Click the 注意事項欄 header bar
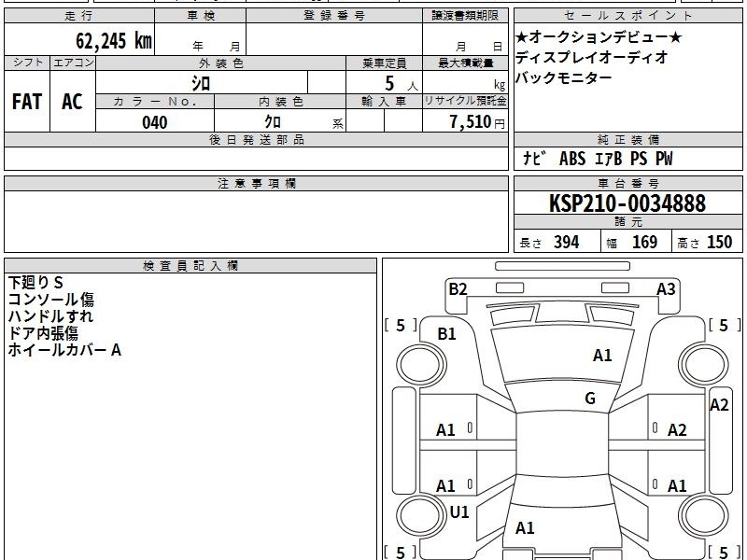This screenshot has height=560, width=747. (256, 184)
